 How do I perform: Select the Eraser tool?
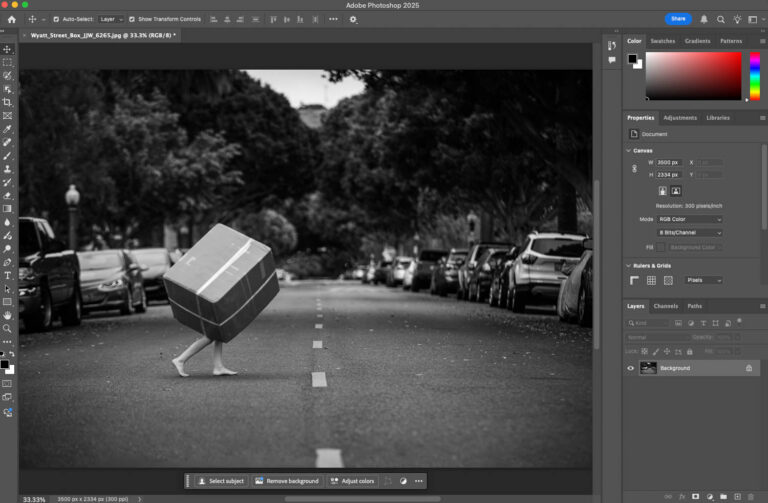7,195
